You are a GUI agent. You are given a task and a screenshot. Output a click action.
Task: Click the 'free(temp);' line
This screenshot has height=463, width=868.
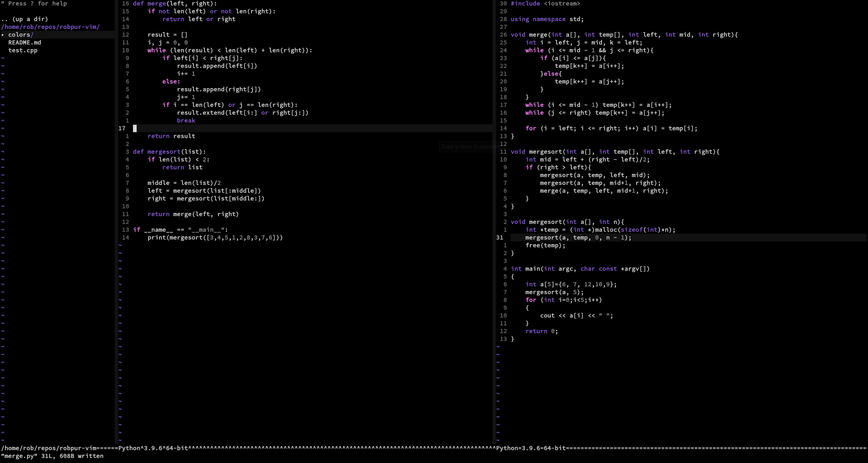(x=546, y=245)
